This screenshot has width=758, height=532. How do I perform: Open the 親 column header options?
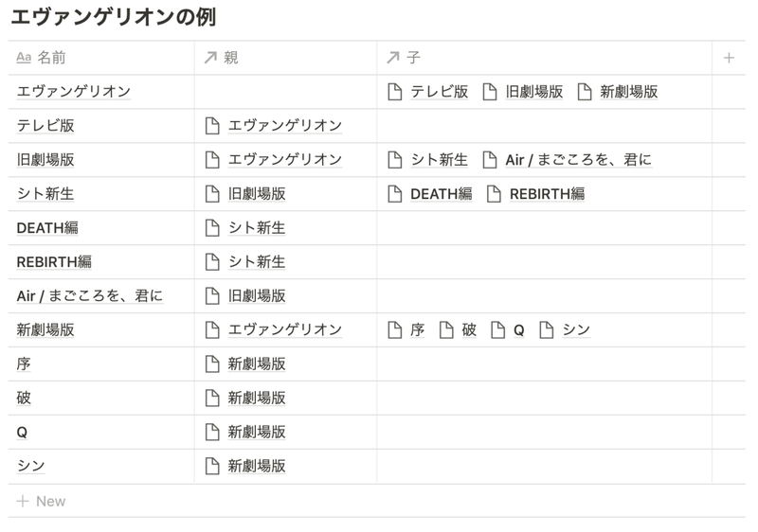(232, 58)
